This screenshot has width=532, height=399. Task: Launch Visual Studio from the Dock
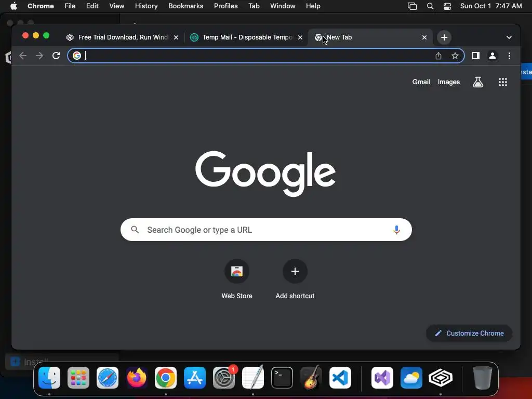(x=382, y=377)
